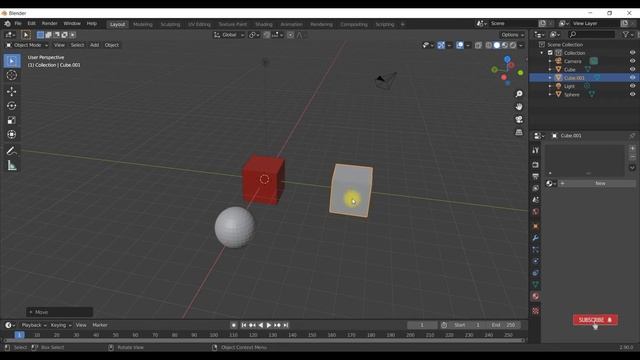Hide Cube.001 via its eye icon

tap(632, 78)
